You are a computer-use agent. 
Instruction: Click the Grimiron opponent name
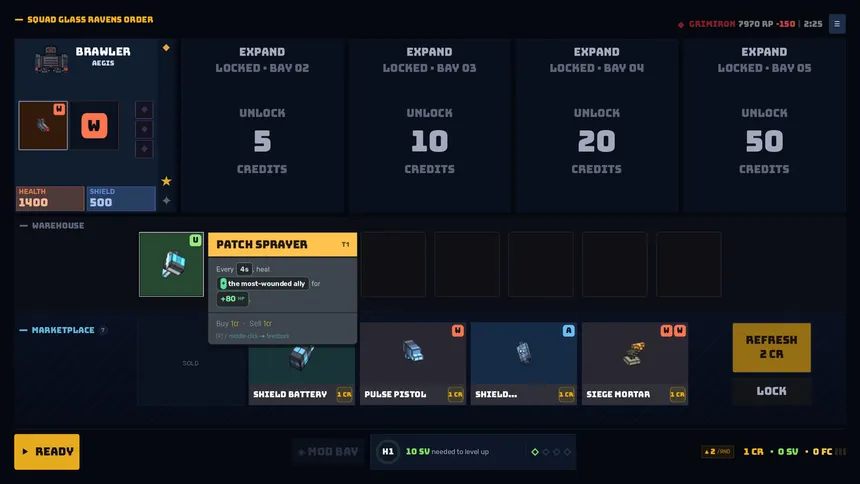712,24
